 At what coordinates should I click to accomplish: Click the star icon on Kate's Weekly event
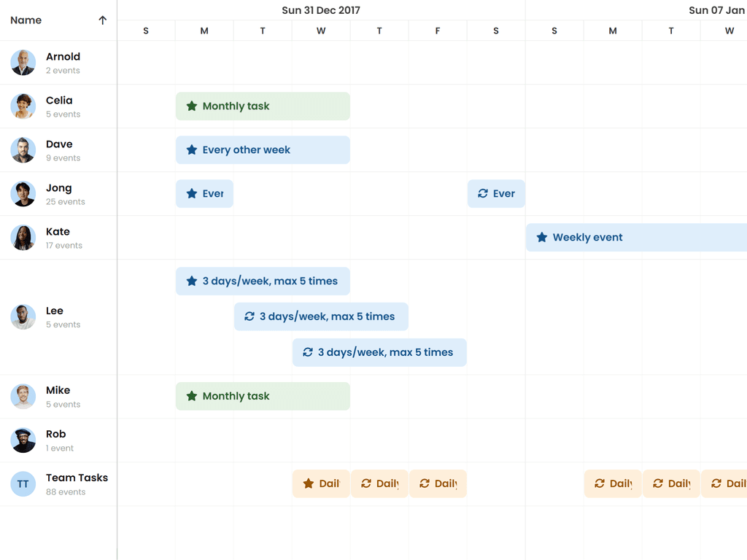point(541,237)
